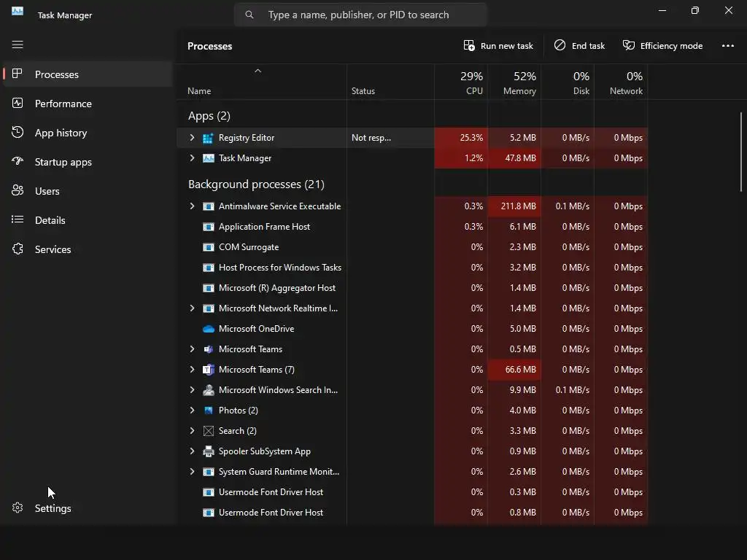
Task: Click the Application Frame Host icon
Action: click(x=208, y=227)
